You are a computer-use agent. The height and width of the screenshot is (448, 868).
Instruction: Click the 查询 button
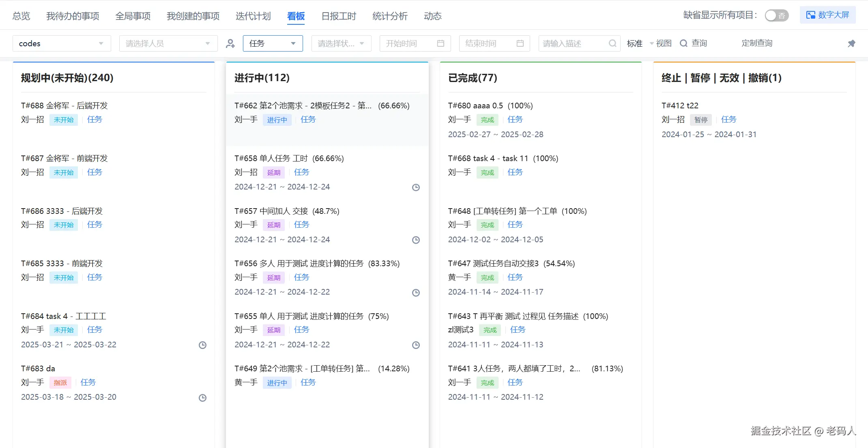pos(694,43)
